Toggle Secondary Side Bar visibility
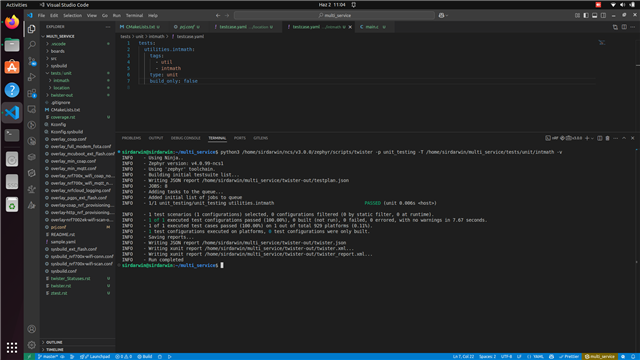Screen dimensions: 640x360 603,16
